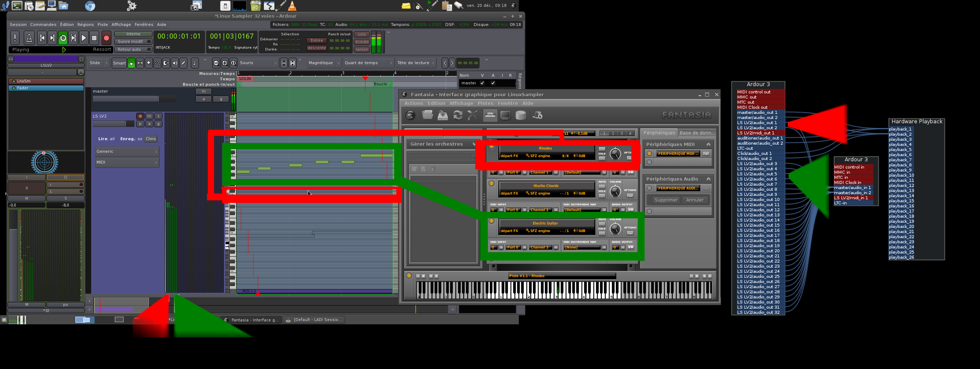Select the Zoom magnifier tool in Ardour
Screen dimensions: 980x369
tap(149, 63)
